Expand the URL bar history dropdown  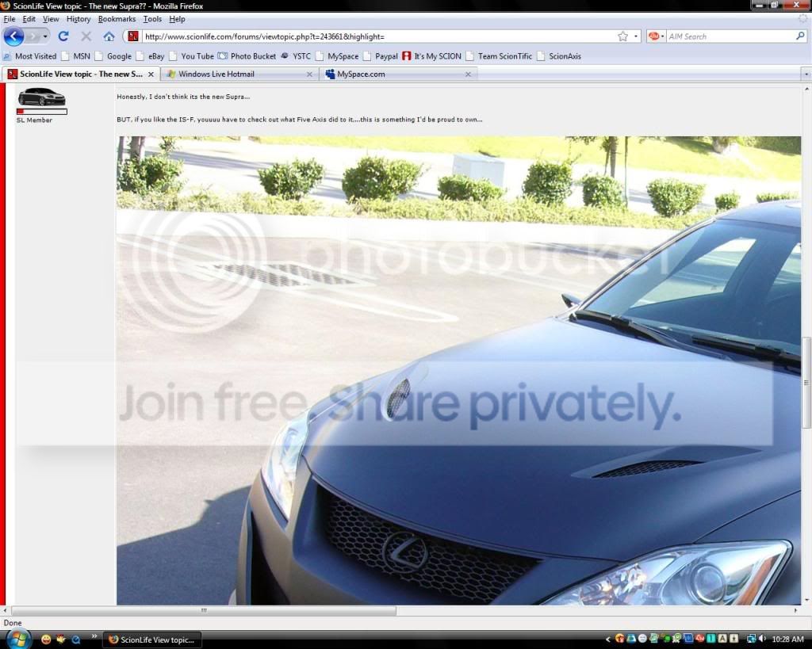(636, 36)
